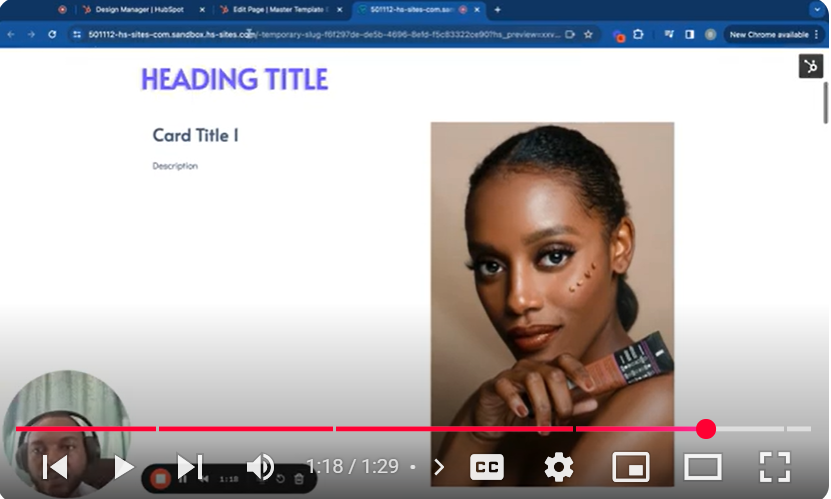The width and height of the screenshot is (831, 499).
Task: Click the browser back arrow
Action: [x=11, y=34]
